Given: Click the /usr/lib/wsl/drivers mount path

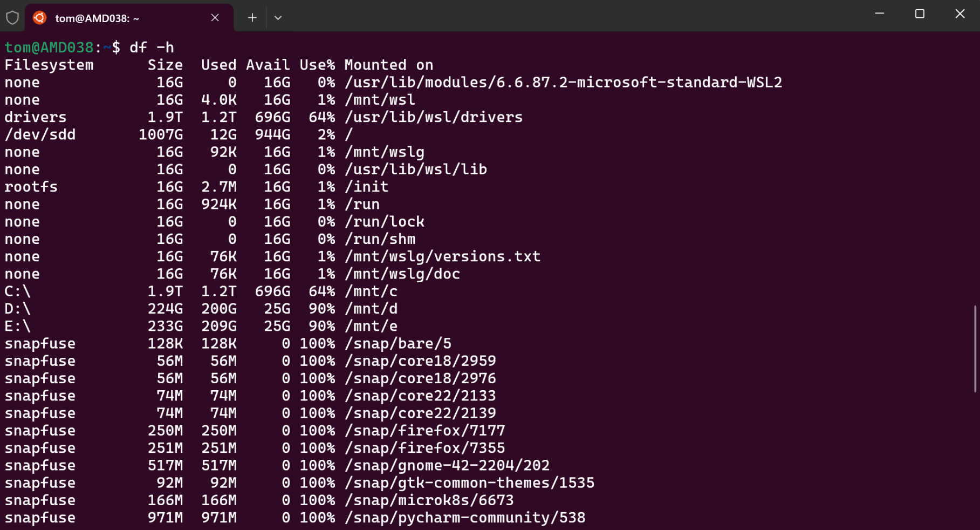Looking at the screenshot, I should tap(434, 117).
